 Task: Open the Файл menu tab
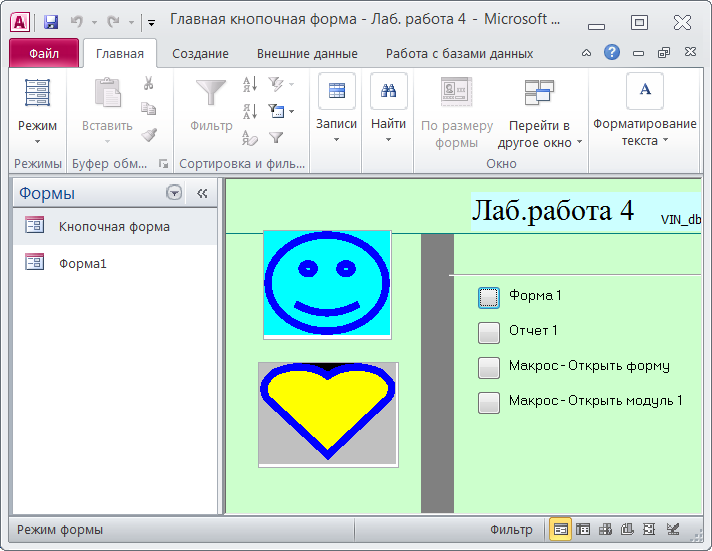click(x=43, y=54)
